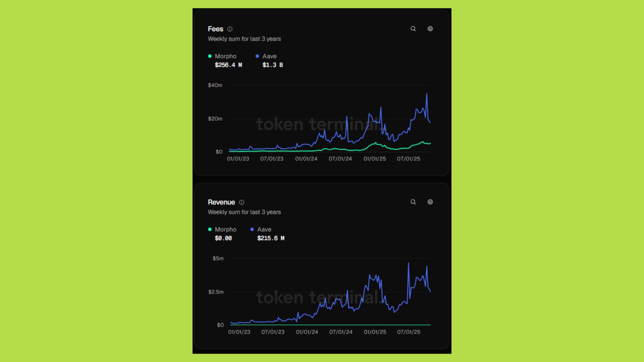Click the 07/01/25 date label on Revenue chart

click(409, 332)
